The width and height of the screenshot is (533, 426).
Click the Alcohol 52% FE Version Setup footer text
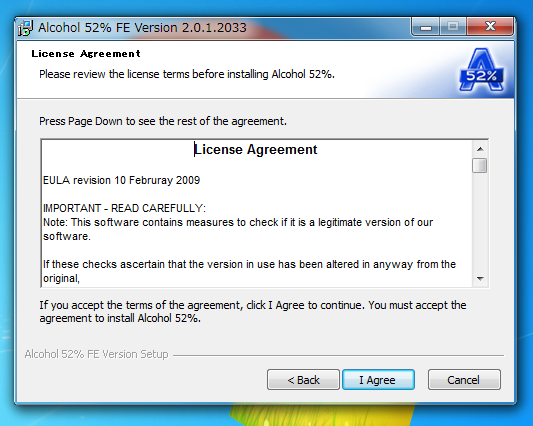(97, 354)
